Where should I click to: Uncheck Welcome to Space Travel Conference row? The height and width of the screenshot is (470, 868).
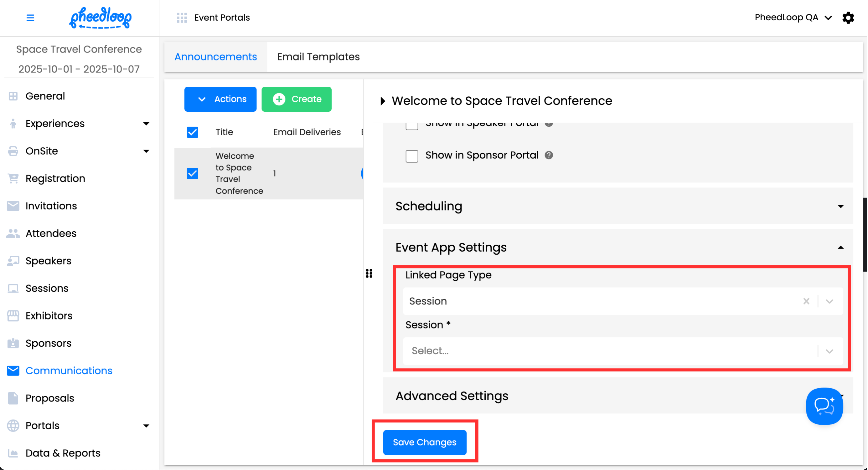[192, 173]
